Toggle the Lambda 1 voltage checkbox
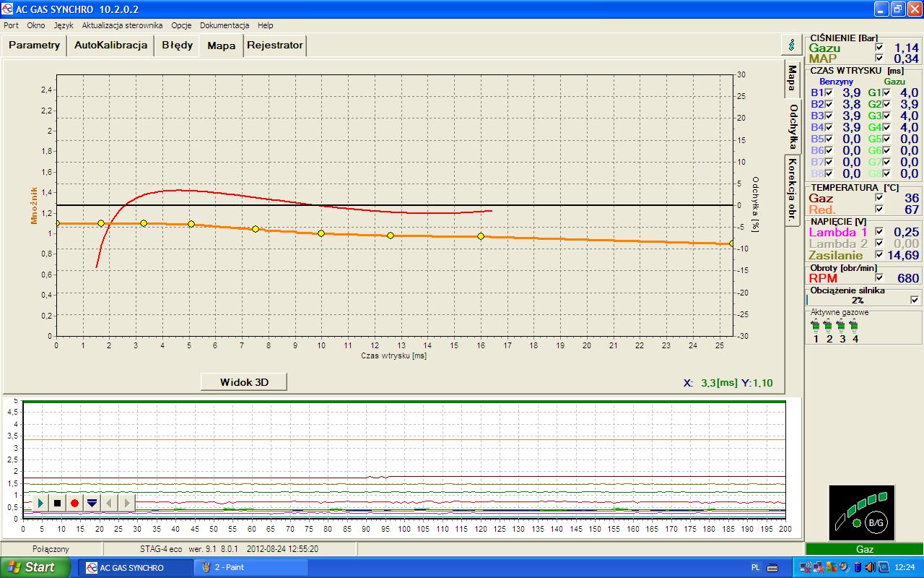 (x=879, y=232)
